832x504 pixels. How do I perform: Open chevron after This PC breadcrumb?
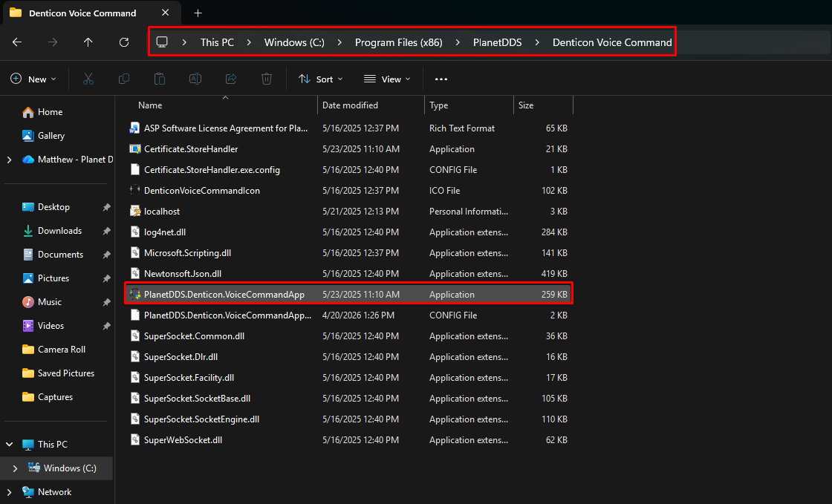249,42
